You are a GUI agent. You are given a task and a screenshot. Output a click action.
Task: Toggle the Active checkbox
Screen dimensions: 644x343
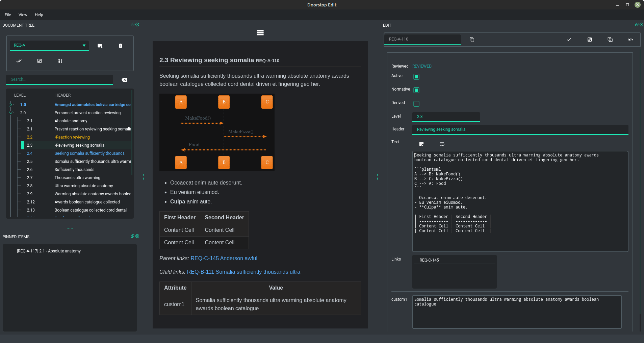tap(416, 77)
